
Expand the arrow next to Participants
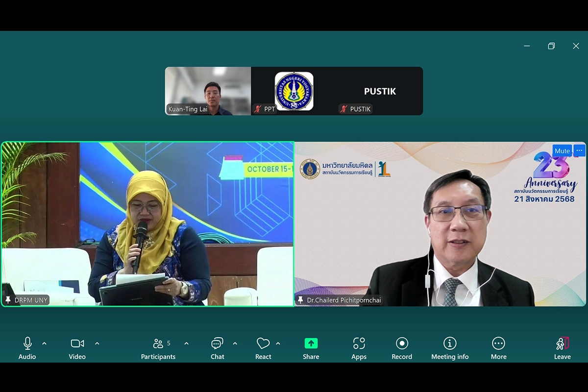[186, 343]
